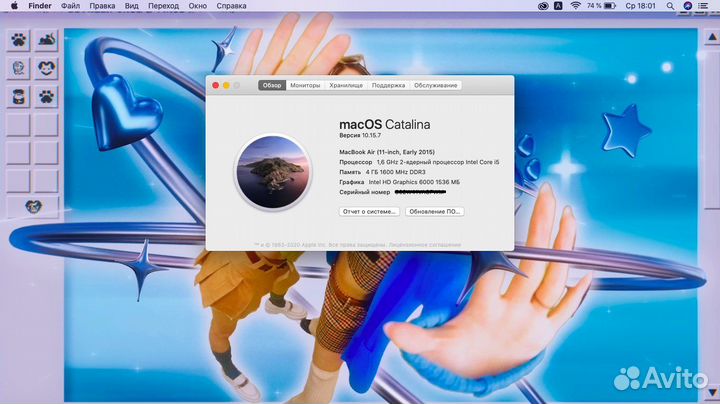Click the macOS Catalina title

pos(385,124)
